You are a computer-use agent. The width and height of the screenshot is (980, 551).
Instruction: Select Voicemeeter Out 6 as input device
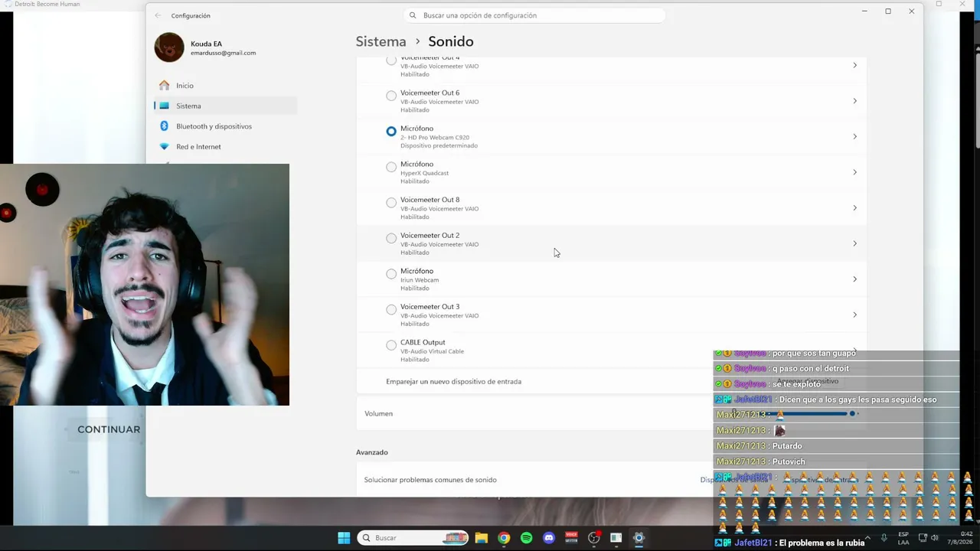pyautogui.click(x=391, y=96)
